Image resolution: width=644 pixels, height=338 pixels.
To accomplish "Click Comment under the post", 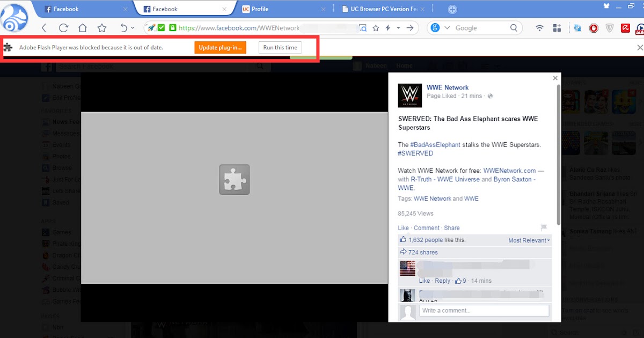I will (x=427, y=228).
